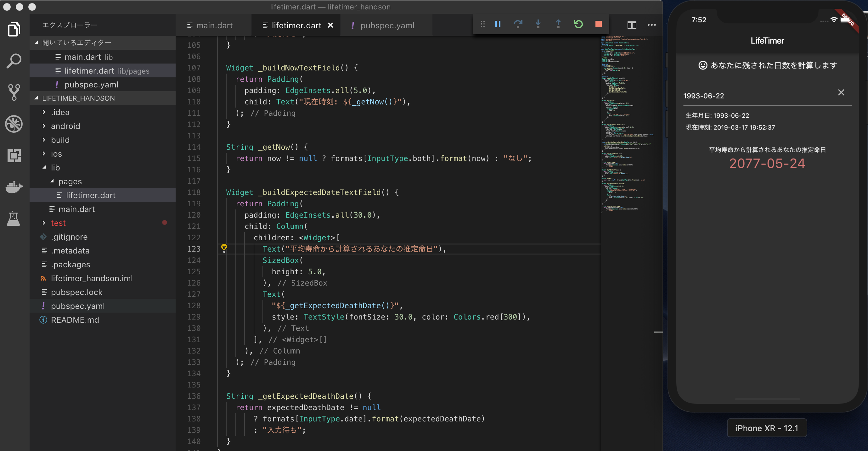Open lifetimer_handson.iml file
The image size is (868, 451).
(x=103, y=278)
